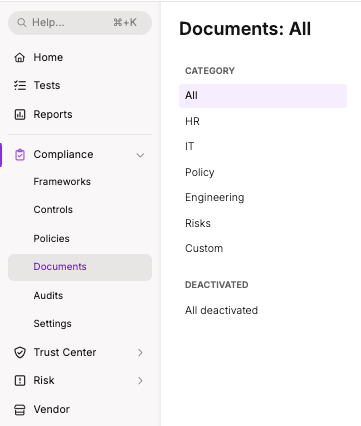
Task: Expand the Trust Center submenu arrow
Action: pyautogui.click(x=140, y=352)
